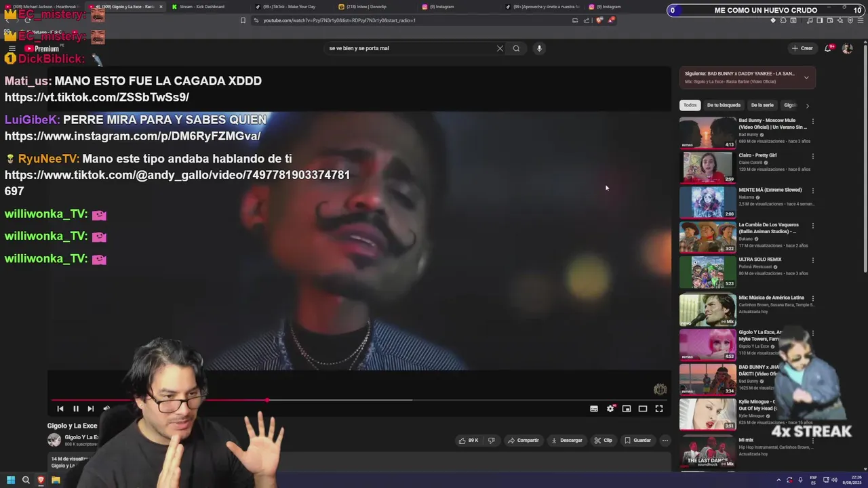Select De la serie filter chip
This screenshot has height=488, width=868.
click(762, 105)
